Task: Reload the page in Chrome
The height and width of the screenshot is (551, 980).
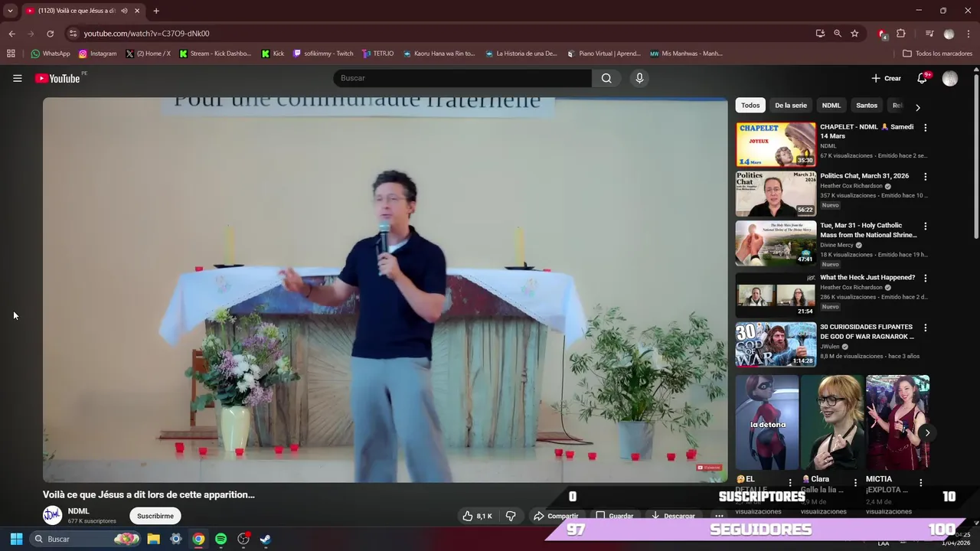Action: tap(51, 34)
